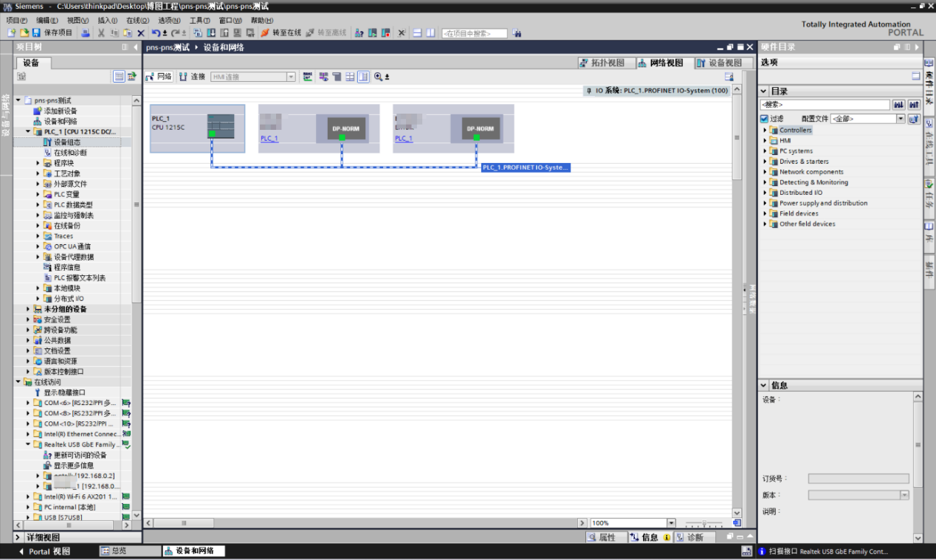Select 设备组态 device configuration in the project tree
This screenshot has height=560, width=936.
(x=67, y=142)
